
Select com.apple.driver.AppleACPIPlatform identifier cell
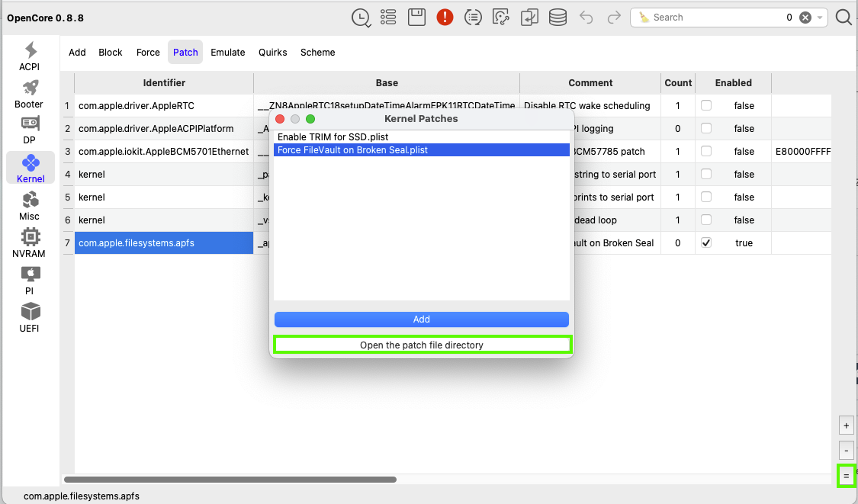[164, 128]
